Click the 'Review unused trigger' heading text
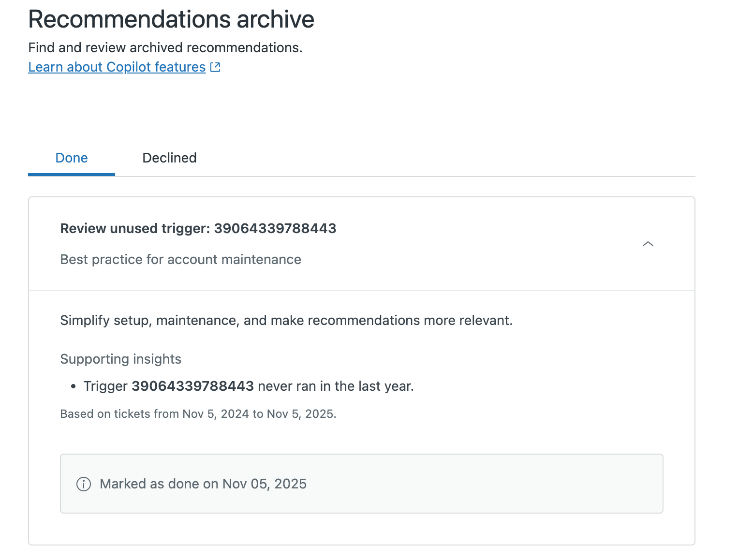The image size is (738, 560). (135, 228)
